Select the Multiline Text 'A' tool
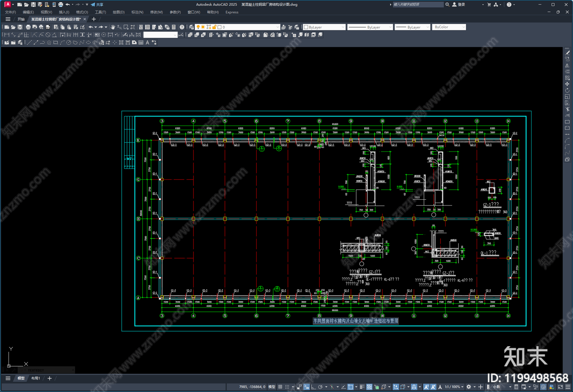Viewport: 573px width, 392px height. (x=147, y=43)
